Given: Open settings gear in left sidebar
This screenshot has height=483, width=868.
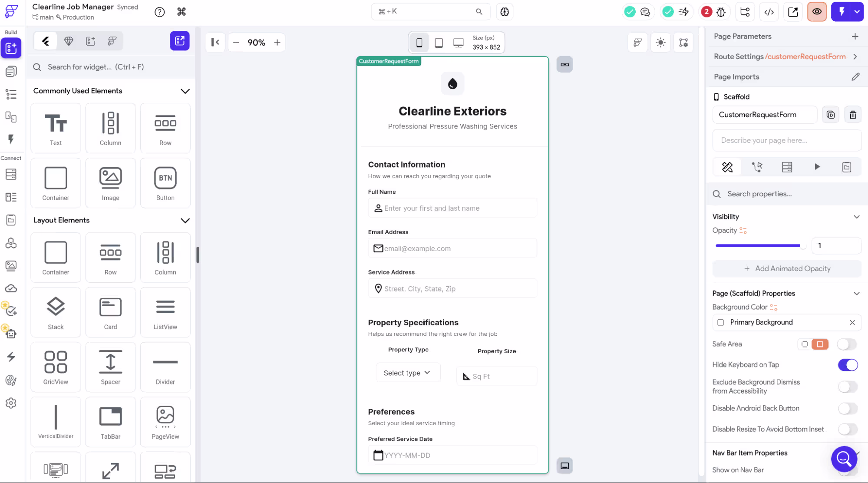Looking at the screenshot, I should pyautogui.click(x=11, y=403).
